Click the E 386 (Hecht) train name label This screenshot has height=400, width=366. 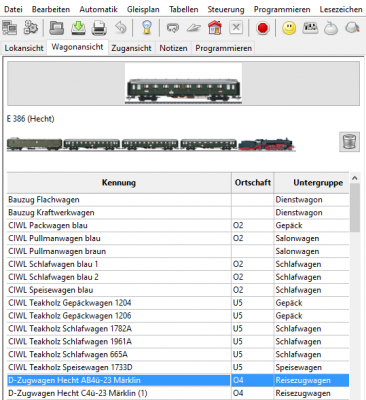[30, 119]
